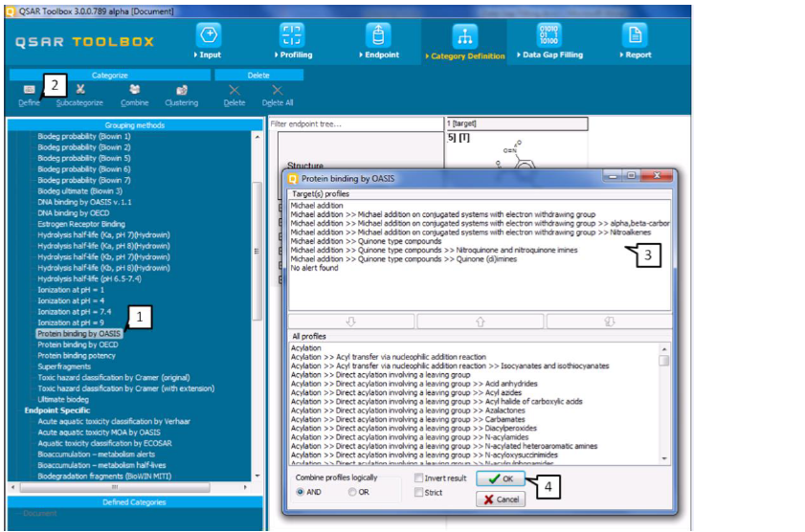Select Protein binding by OASIS method
The height and width of the screenshot is (532, 805).
pos(79,334)
